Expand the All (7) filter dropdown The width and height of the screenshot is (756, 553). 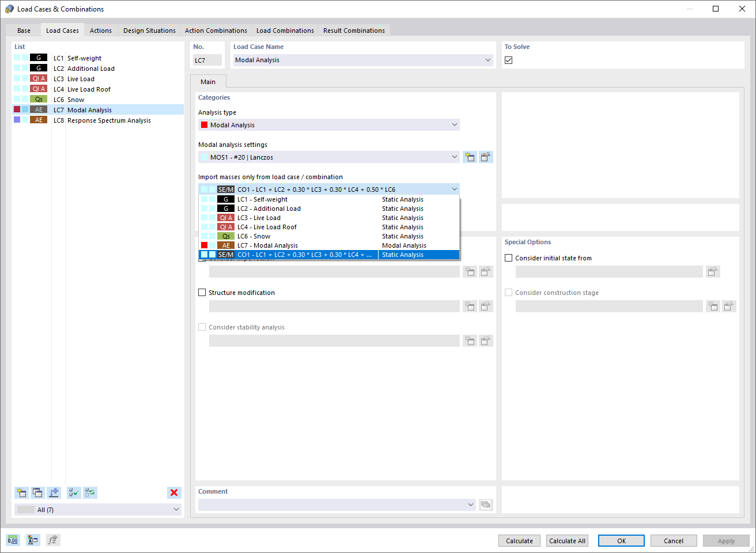click(x=176, y=509)
